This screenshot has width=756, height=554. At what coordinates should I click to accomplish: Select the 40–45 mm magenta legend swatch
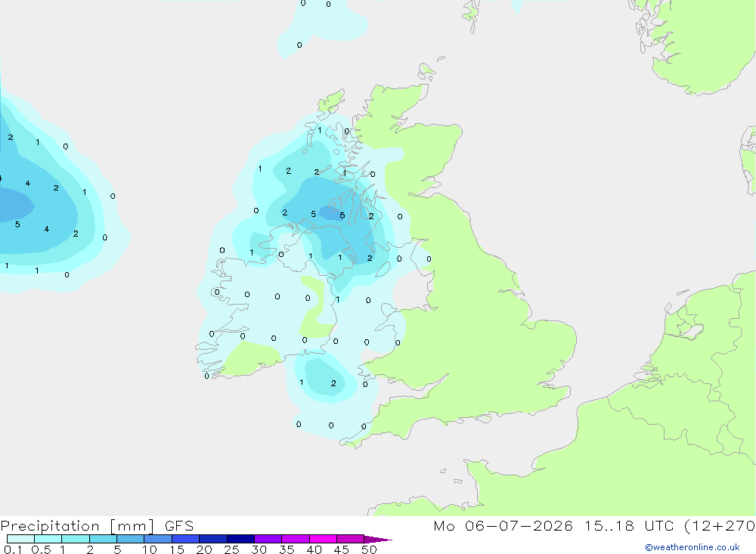coord(323,539)
